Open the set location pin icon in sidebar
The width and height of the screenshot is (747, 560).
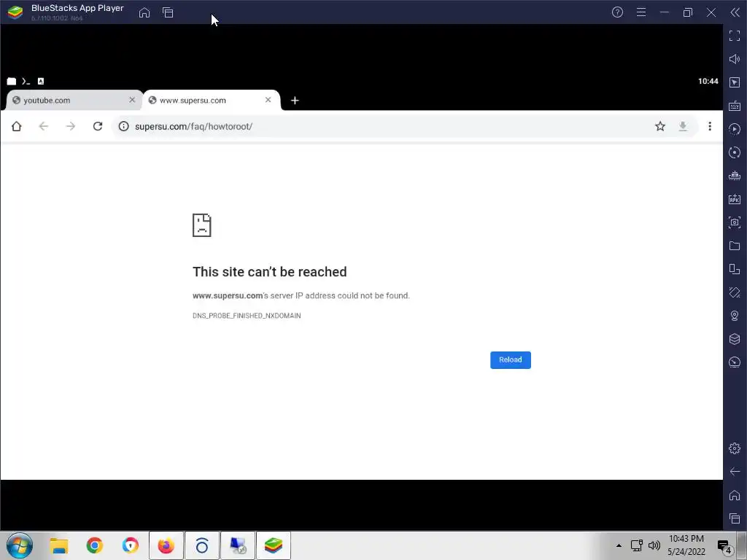click(x=735, y=316)
